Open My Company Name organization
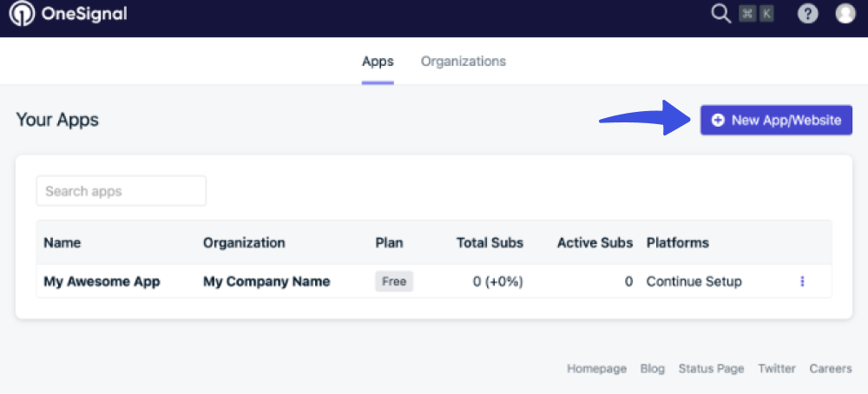Image resolution: width=868 pixels, height=394 pixels. (266, 282)
